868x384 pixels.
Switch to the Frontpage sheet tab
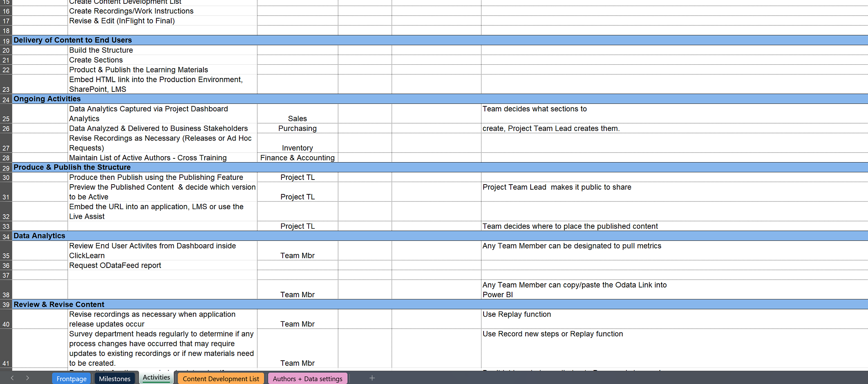pos(71,378)
